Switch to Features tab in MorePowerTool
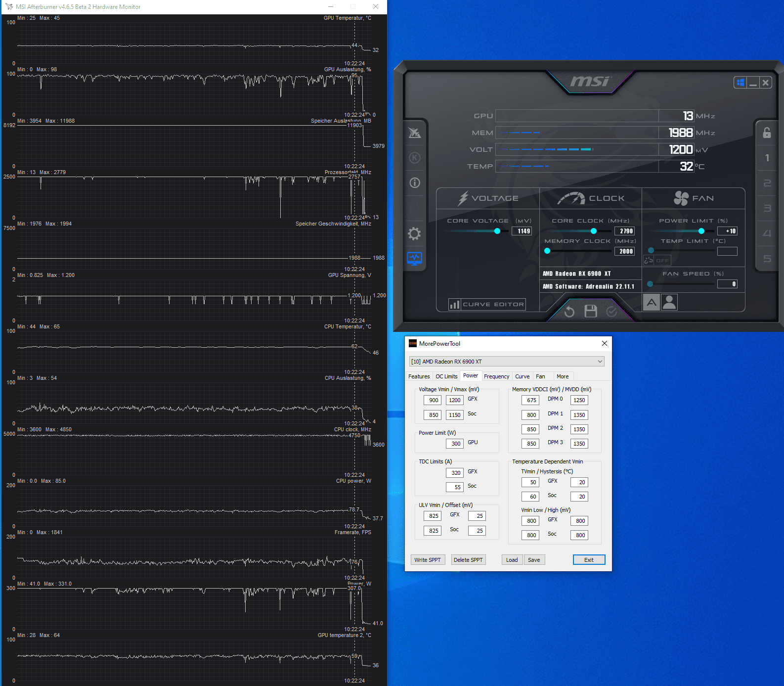This screenshot has width=784, height=686. click(x=419, y=376)
